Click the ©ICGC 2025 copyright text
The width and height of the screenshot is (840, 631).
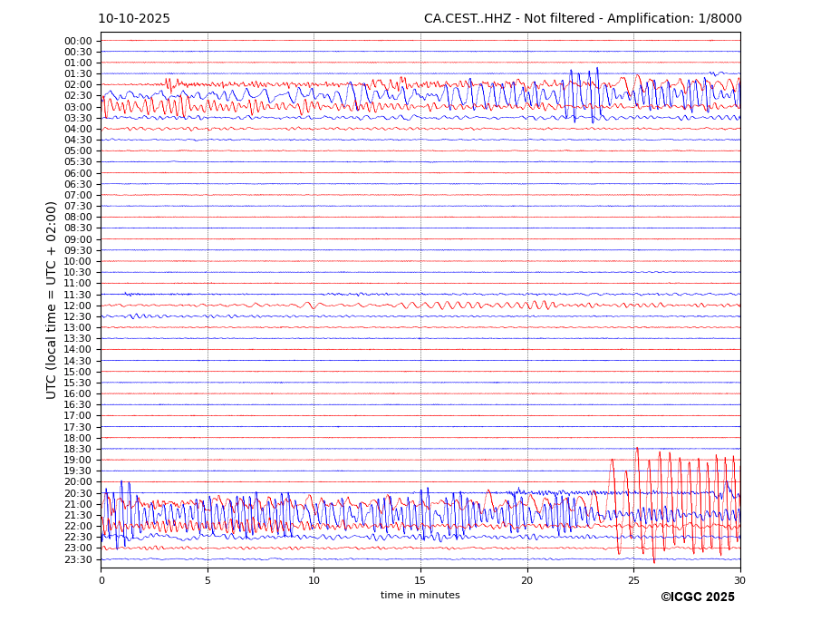pos(697,597)
